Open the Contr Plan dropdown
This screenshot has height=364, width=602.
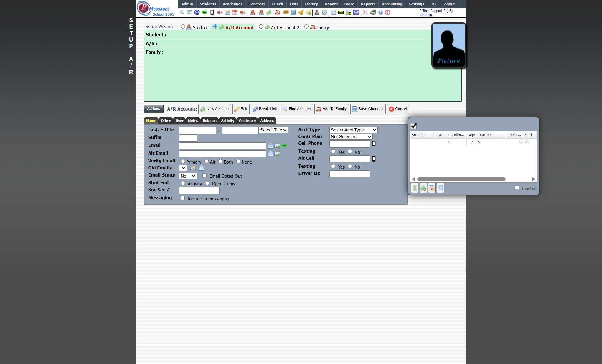tap(351, 137)
